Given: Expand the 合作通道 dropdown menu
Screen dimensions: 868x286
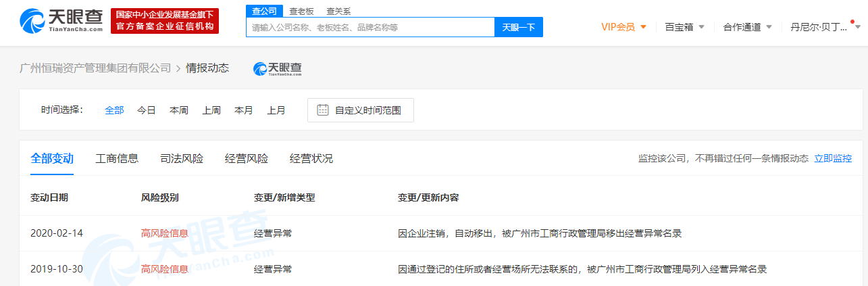Looking at the screenshot, I should pos(747,27).
